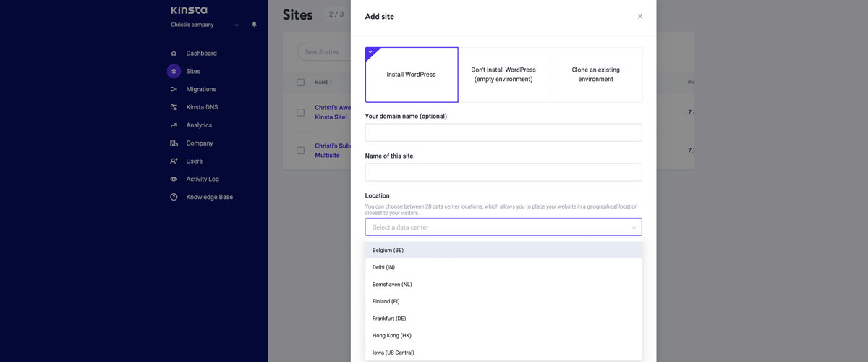Go to Dashboard in the sidebar

201,54
